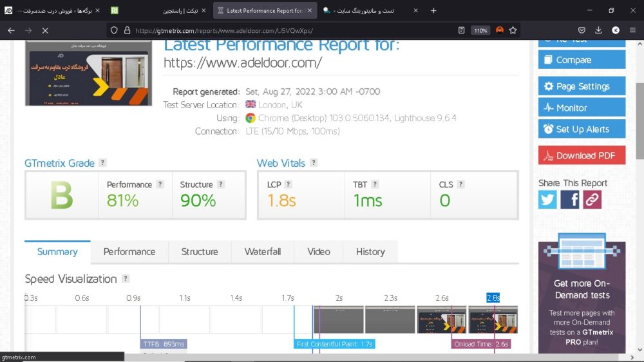Image resolution: width=644 pixels, height=362 pixels.
Task: Open the Firefox account icon
Action: pyautogui.click(x=616, y=30)
